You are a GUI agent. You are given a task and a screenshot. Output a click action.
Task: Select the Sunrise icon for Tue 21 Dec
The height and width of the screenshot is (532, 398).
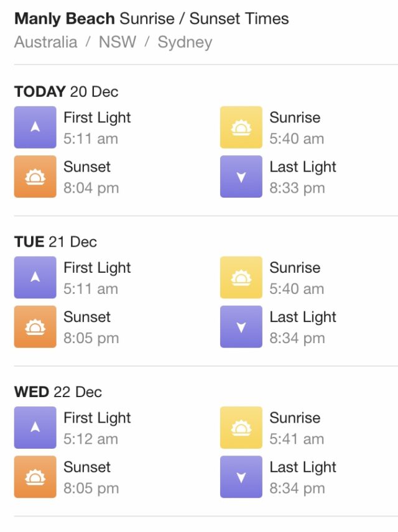pyautogui.click(x=241, y=277)
